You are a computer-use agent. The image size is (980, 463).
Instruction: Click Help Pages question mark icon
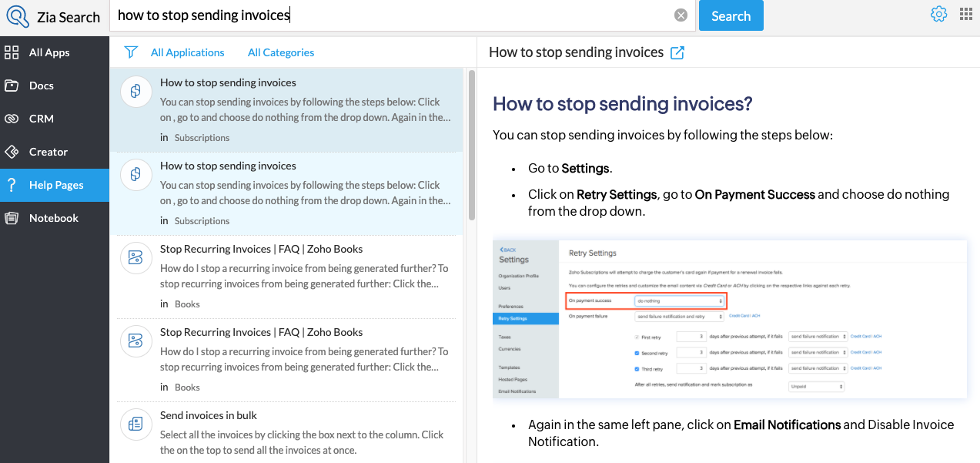pos(12,185)
